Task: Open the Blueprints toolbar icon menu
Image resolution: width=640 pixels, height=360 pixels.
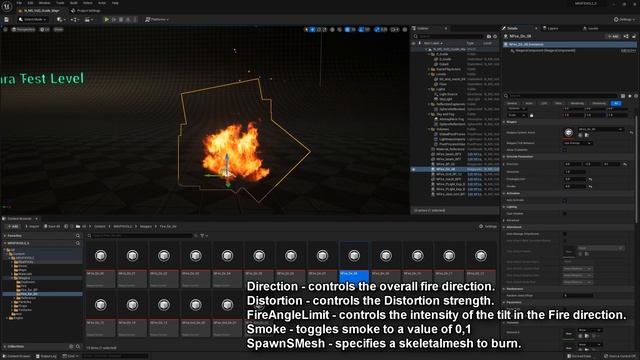Action: (x=75, y=19)
